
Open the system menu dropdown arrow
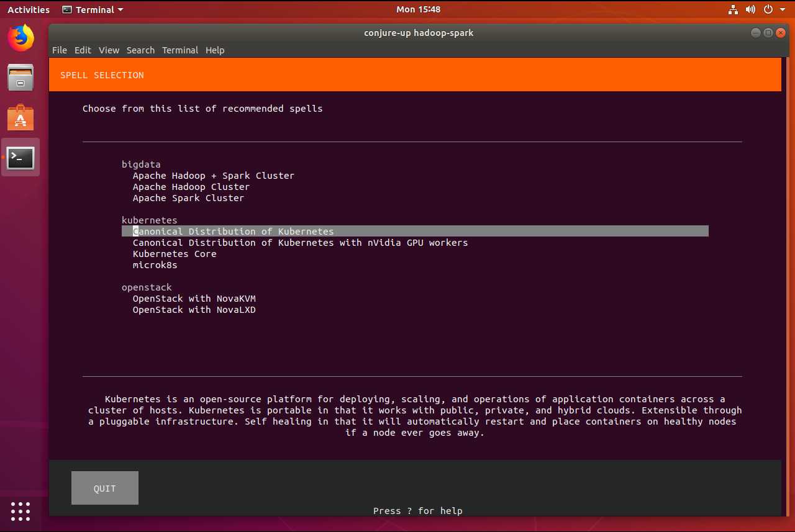point(782,10)
